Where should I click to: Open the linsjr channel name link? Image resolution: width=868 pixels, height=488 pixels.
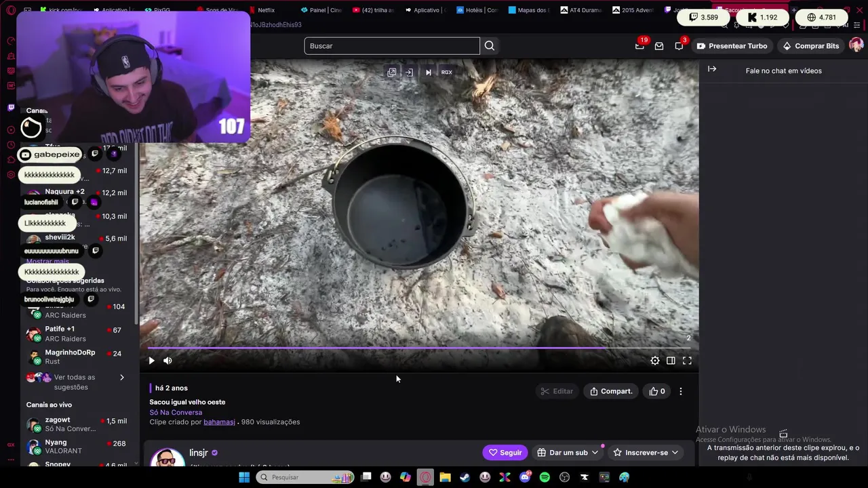(x=199, y=453)
